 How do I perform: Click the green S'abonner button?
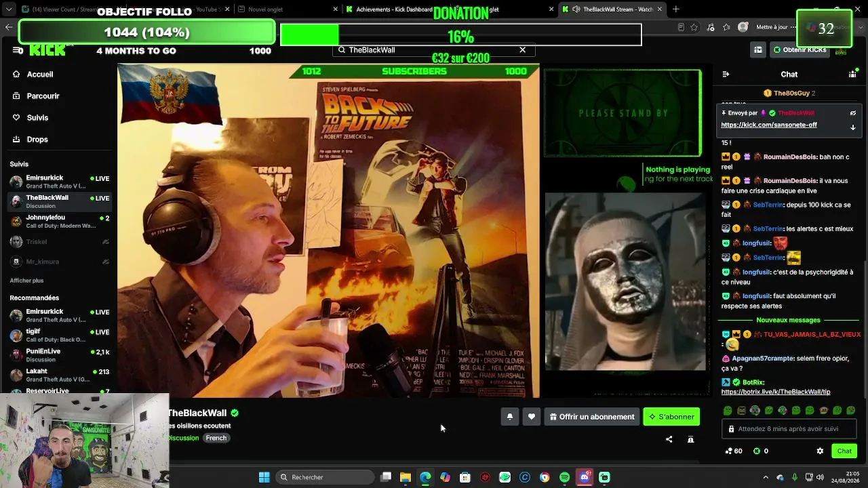671,417
